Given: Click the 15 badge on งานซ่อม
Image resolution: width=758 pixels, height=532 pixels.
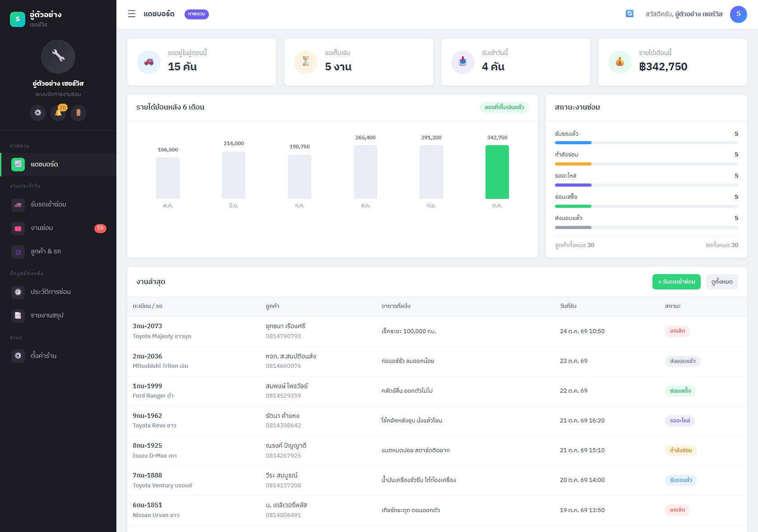Looking at the screenshot, I should (x=100, y=228).
